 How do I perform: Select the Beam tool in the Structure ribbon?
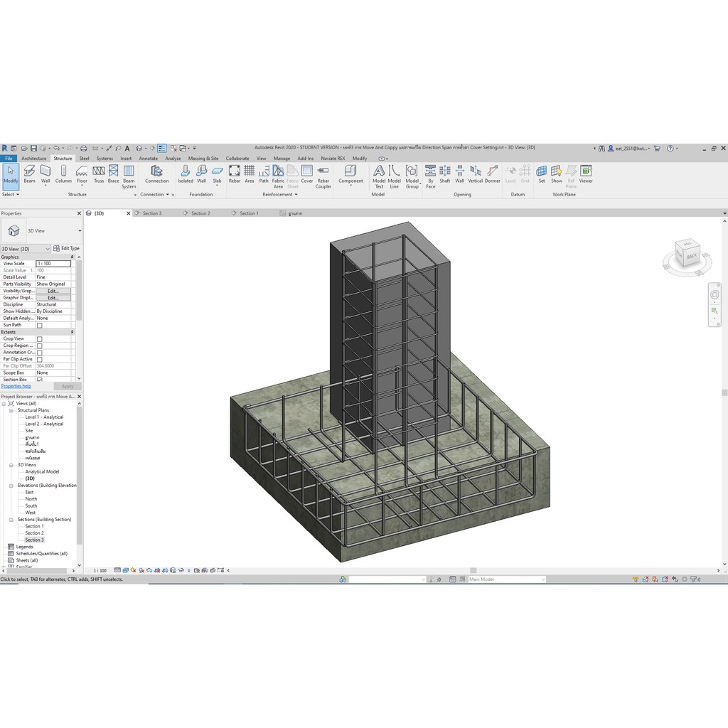pyautogui.click(x=29, y=174)
